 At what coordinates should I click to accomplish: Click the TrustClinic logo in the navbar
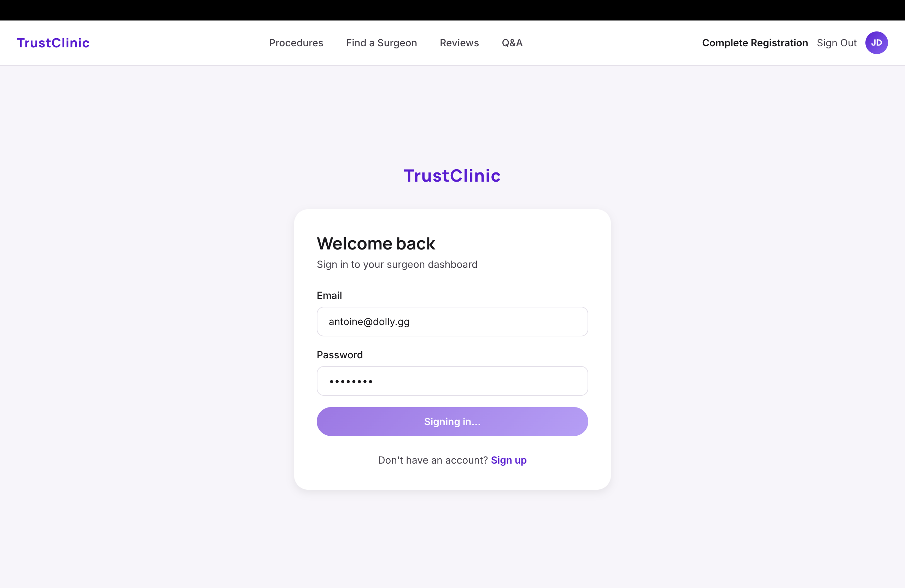point(53,43)
